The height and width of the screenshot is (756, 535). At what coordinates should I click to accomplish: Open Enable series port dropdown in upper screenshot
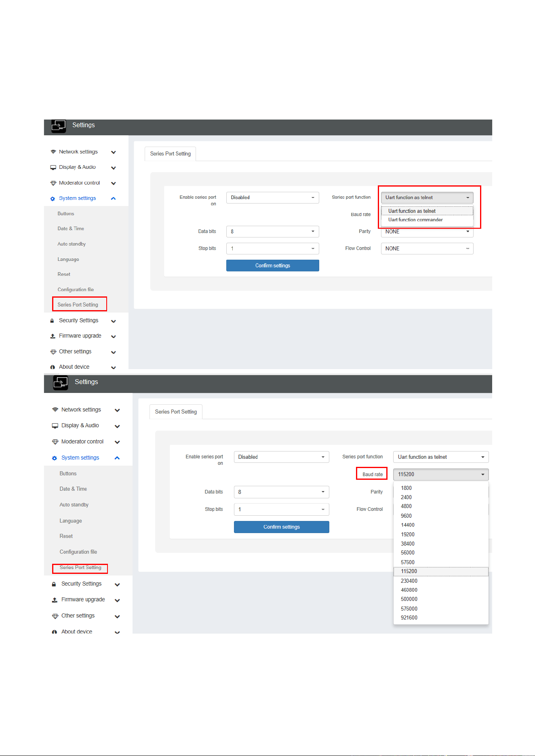click(x=273, y=197)
